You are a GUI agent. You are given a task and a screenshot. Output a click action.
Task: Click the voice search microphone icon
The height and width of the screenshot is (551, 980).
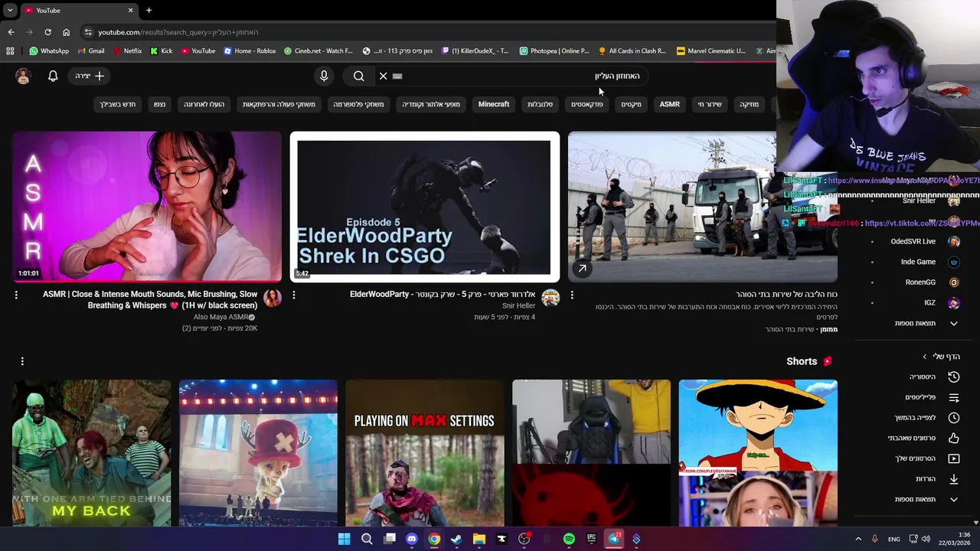(324, 76)
